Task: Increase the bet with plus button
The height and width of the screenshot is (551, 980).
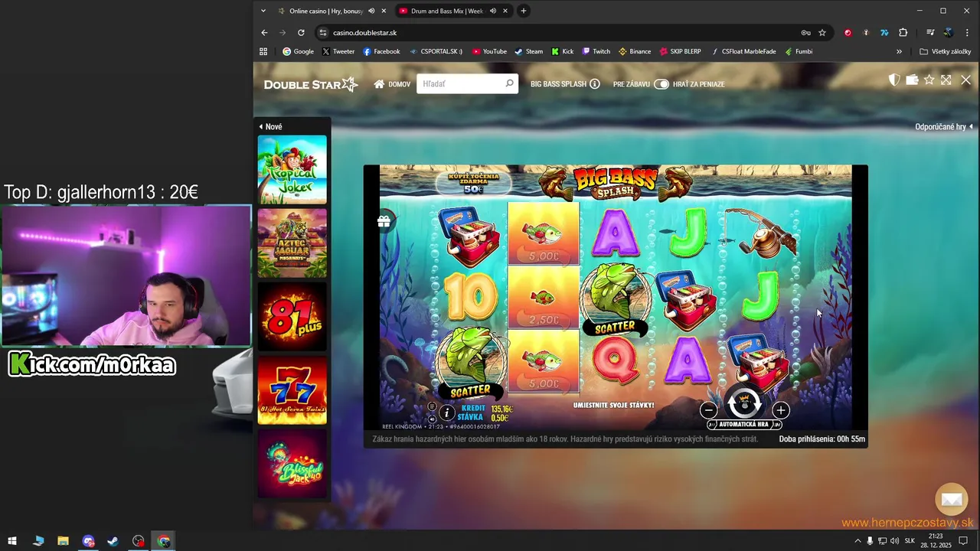Action: coord(780,411)
